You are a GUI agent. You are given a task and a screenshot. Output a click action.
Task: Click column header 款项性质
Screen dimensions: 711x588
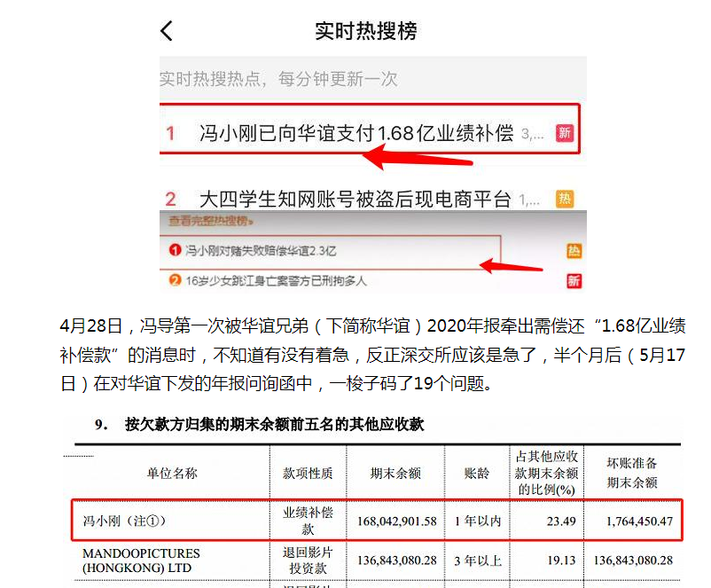click(308, 474)
